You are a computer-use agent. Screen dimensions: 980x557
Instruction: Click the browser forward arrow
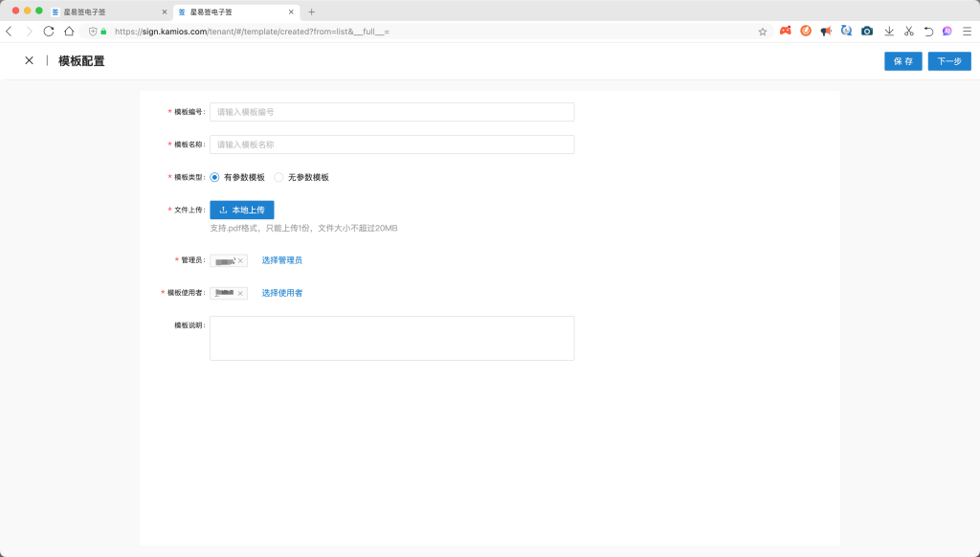29,32
